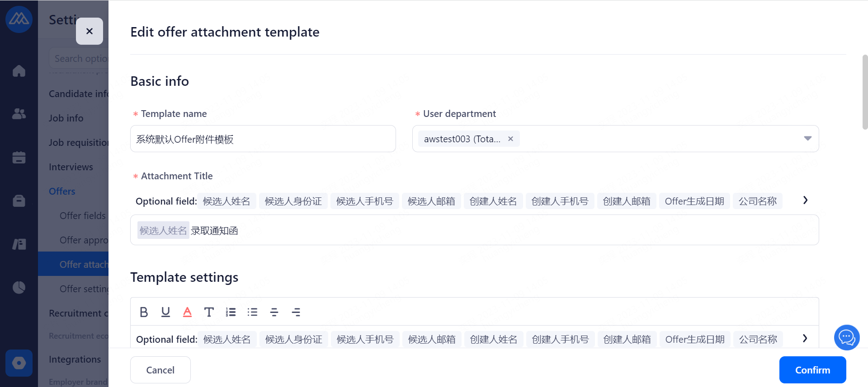Toggle bold formatting in the template editor
Screen dimensions: 868x387
(144, 312)
